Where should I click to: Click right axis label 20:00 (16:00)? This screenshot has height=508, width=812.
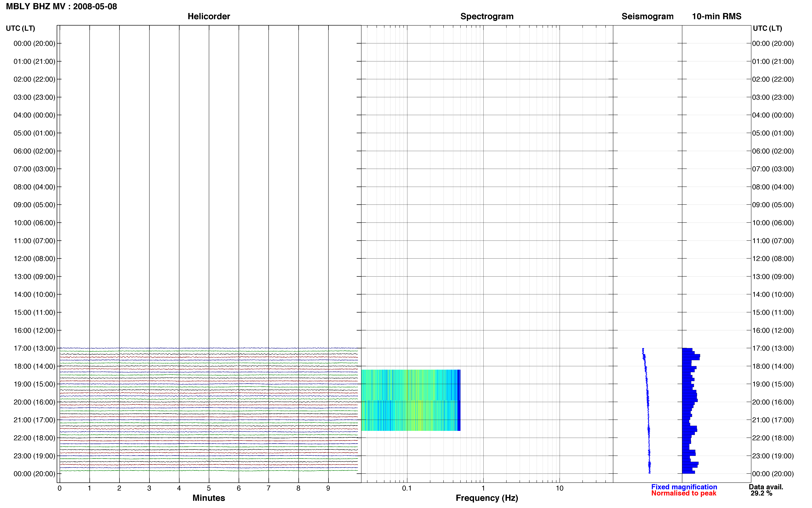coord(773,402)
